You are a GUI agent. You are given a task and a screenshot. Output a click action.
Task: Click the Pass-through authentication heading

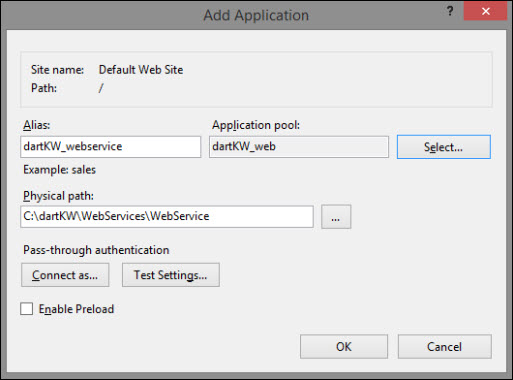coord(96,250)
